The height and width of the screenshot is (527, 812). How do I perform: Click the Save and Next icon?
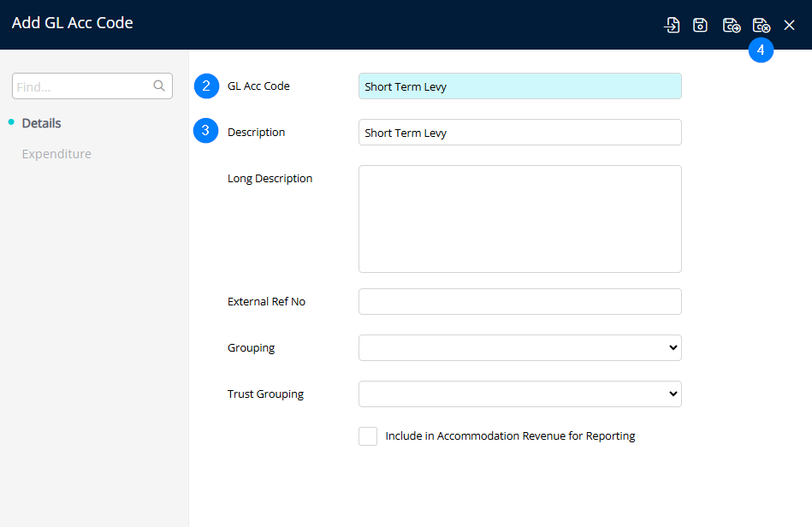(731, 25)
